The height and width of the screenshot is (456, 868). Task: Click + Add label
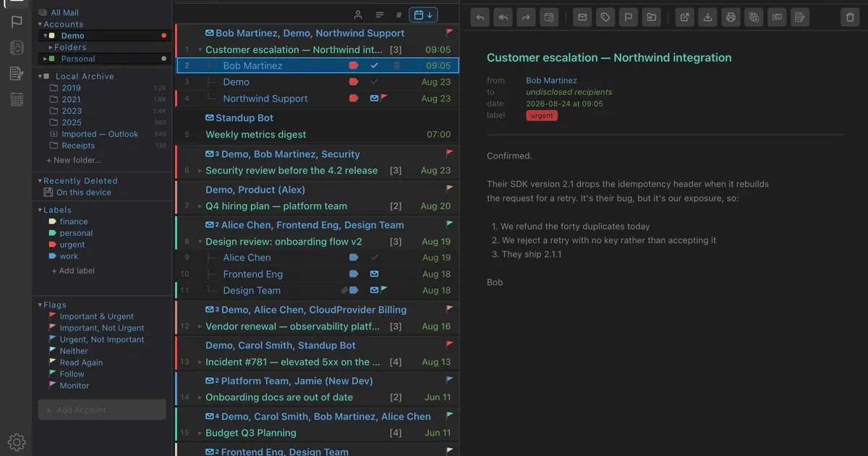point(73,271)
